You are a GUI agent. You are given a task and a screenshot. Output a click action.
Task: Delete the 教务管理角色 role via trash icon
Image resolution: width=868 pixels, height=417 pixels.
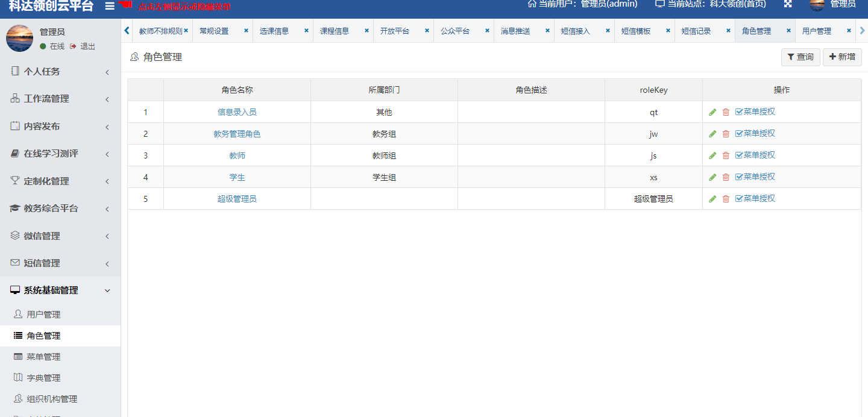pyautogui.click(x=726, y=134)
